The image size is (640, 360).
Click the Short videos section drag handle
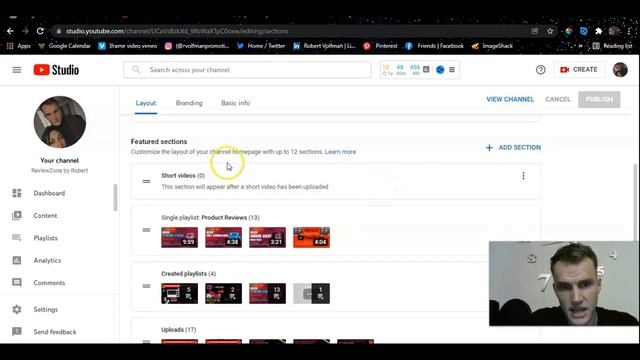coord(147,181)
